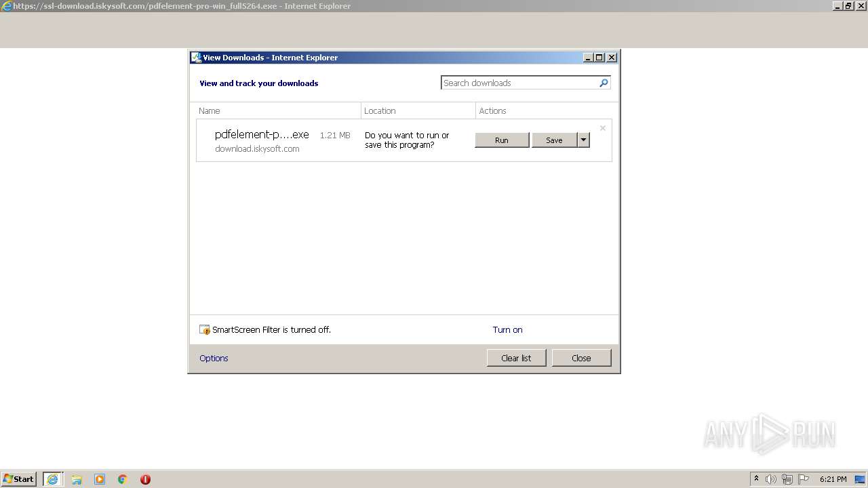Image resolution: width=868 pixels, height=488 pixels.
Task: Minimize the View Downloads dialog
Action: tap(588, 58)
